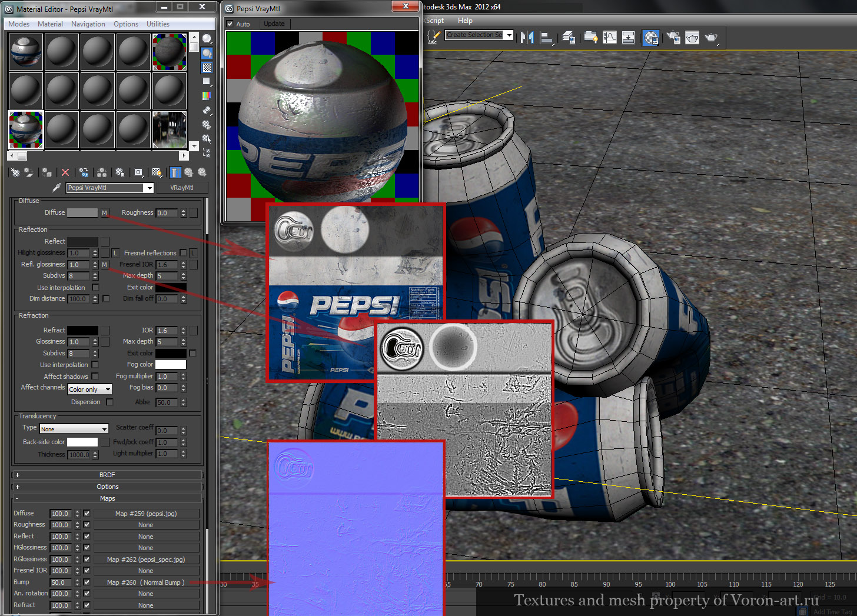Toggle the Show End Result icon
This screenshot has width=857, height=616.
pyautogui.click(x=175, y=172)
